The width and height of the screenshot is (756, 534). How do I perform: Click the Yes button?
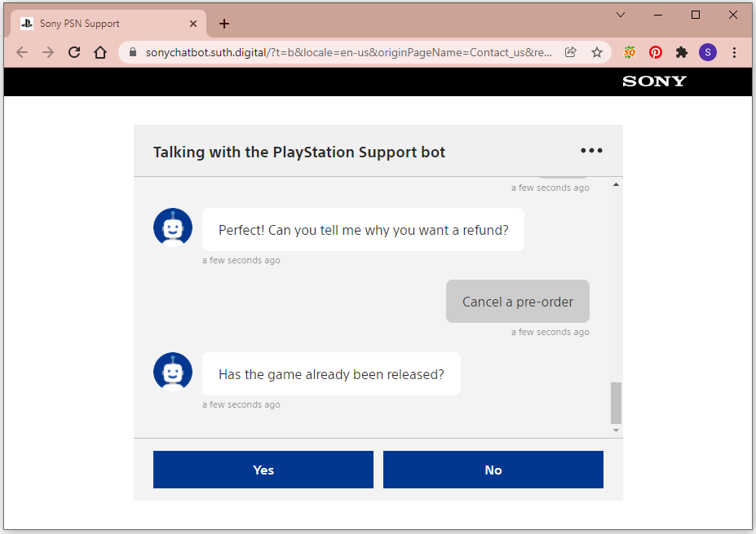point(263,470)
